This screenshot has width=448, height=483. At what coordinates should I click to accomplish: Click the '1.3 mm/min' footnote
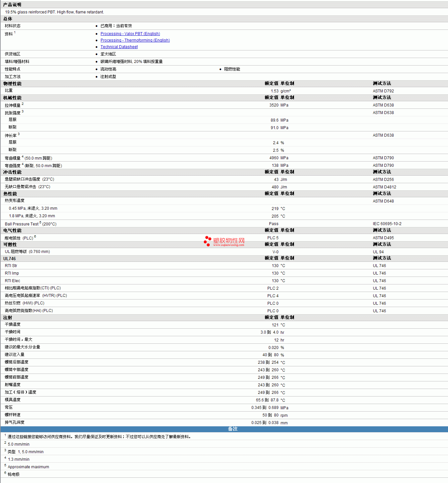(x=19, y=459)
